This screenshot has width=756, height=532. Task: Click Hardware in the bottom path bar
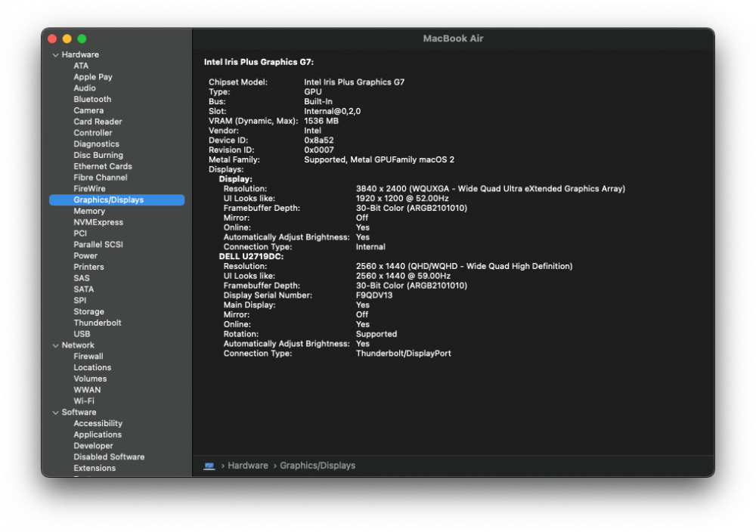pyautogui.click(x=248, y=466)
